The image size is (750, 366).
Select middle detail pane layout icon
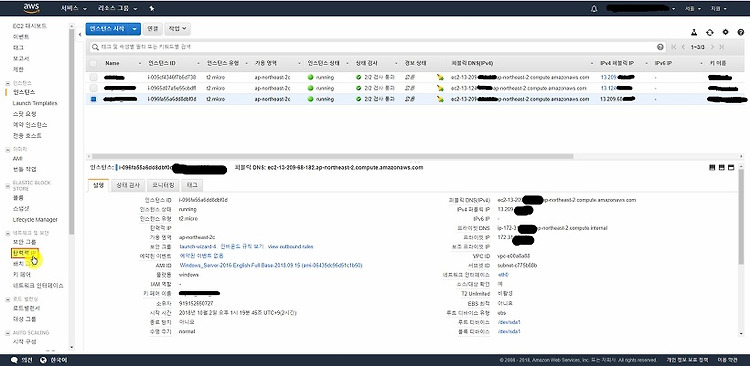point(721,167)
